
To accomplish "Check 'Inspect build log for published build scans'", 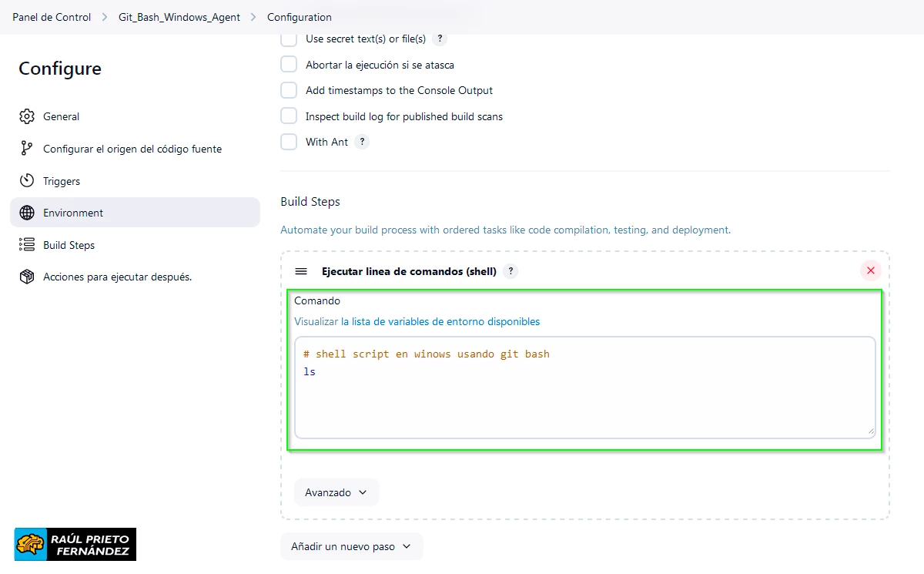I will [x=288, y=116].
